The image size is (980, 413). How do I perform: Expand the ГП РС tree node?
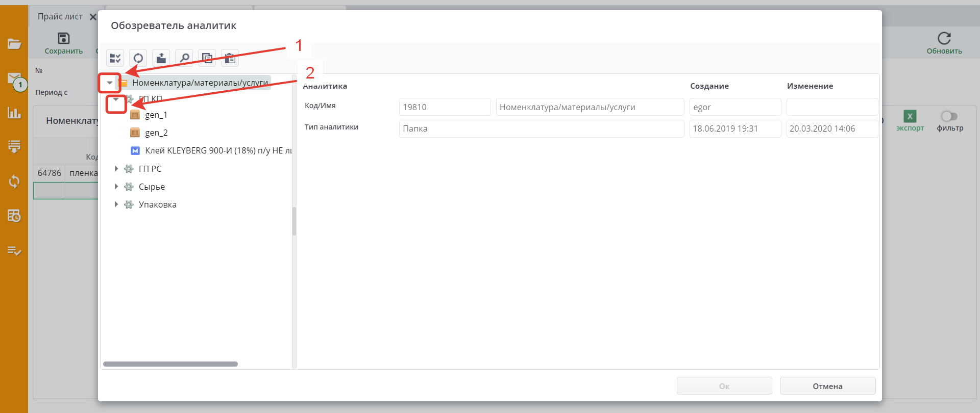tap(116, 169)
